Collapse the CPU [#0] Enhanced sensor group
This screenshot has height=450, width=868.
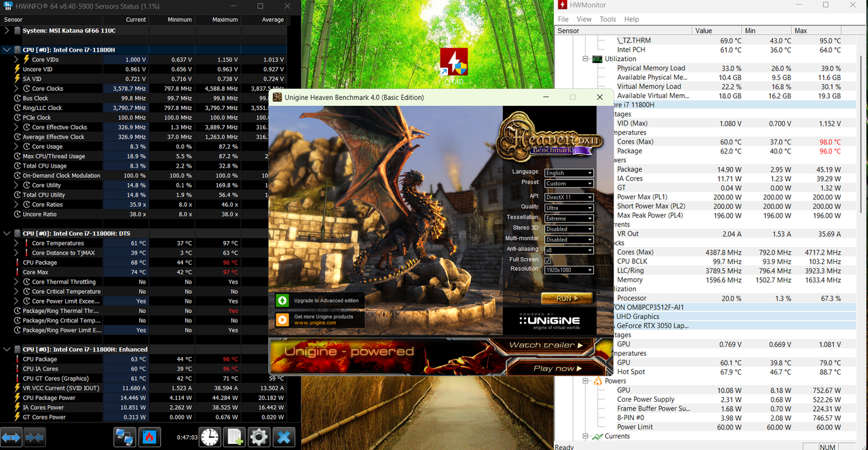click(7, 350)
